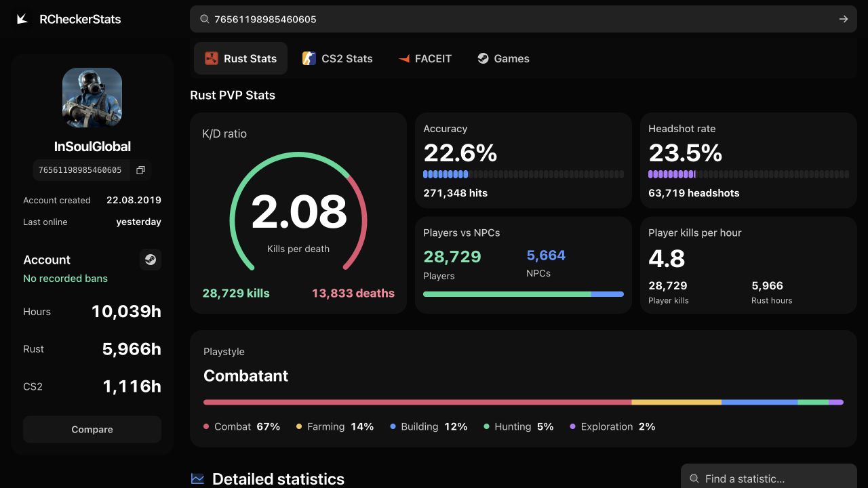Copy the Steam ID with copy icon
Screen dimensions: 868x488
(140, 170)
